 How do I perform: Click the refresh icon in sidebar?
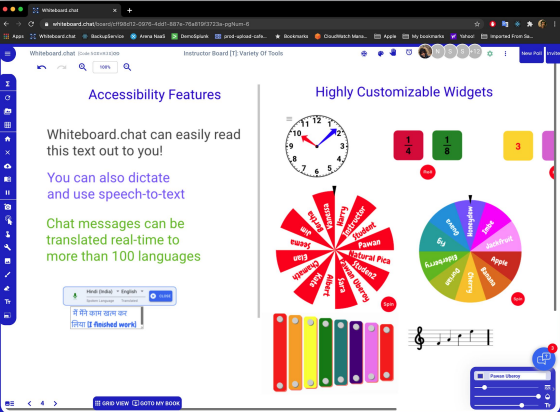click(x=8, y=97)
